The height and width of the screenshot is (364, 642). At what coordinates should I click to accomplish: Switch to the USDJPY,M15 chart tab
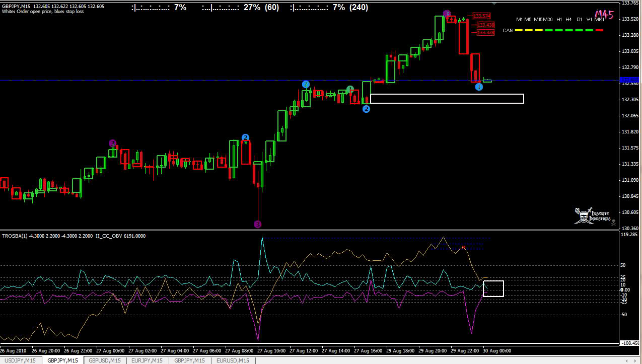[x=20, y=360]
